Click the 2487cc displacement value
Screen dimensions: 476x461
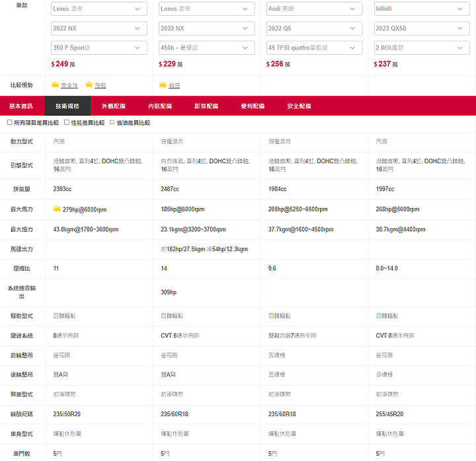tap(170, 189)
